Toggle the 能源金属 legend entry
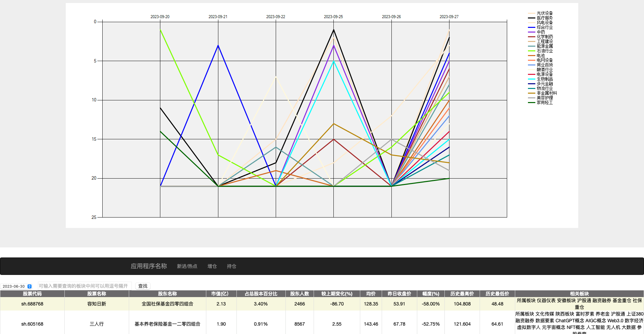644x334 pixels. pyautogui.click(x=540, y=46)
